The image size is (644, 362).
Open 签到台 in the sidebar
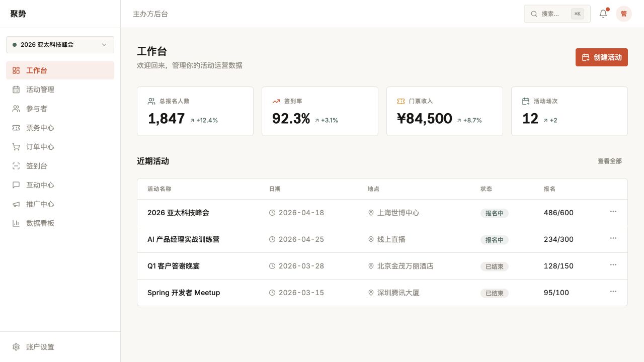pyautogui.click(x=60, y=166)
